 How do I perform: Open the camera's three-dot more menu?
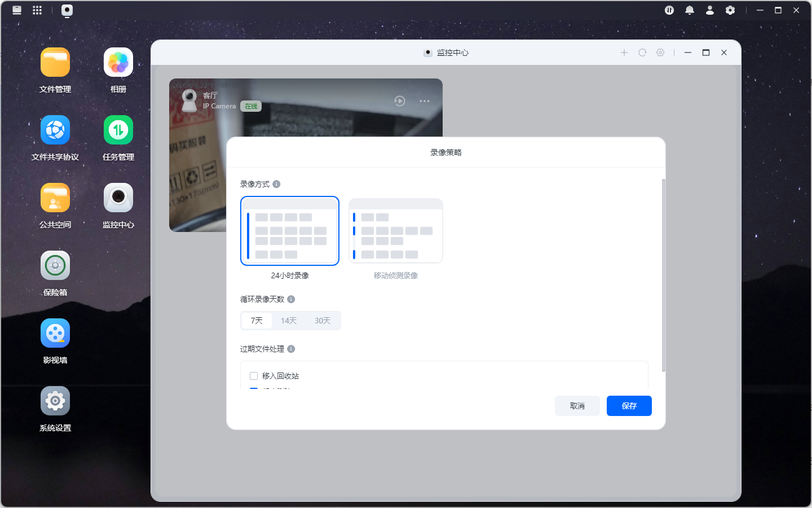point(425,101)
